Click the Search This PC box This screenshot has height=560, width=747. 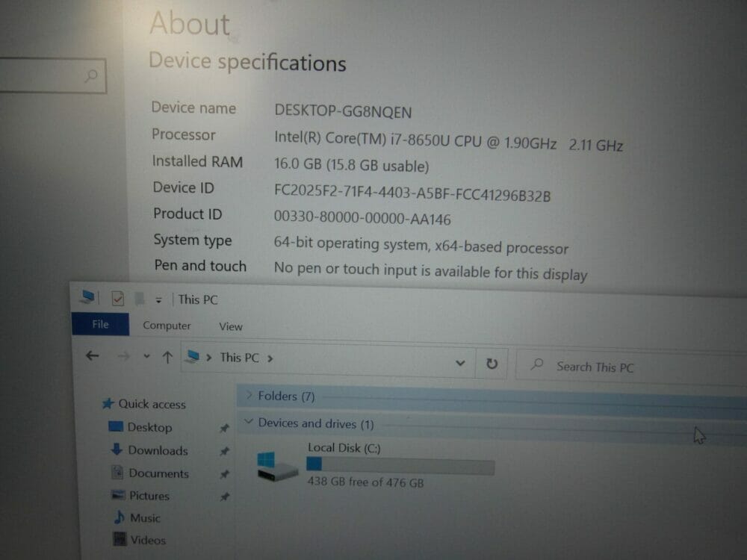631,367
